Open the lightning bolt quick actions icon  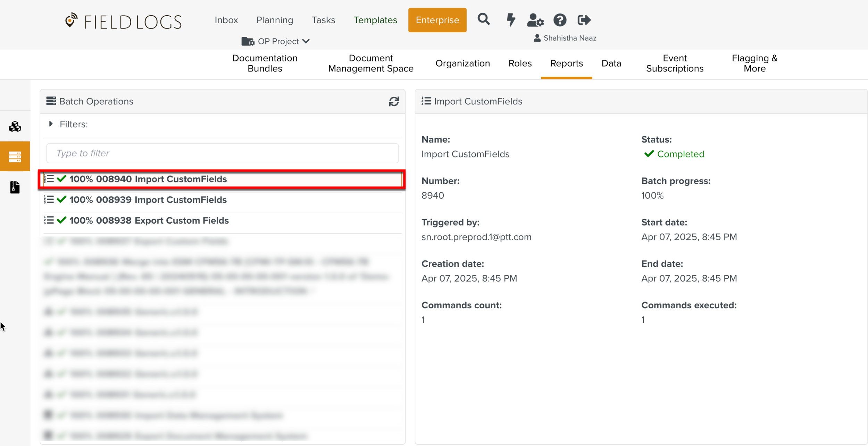pyautogui.click(x=510, y=20)
